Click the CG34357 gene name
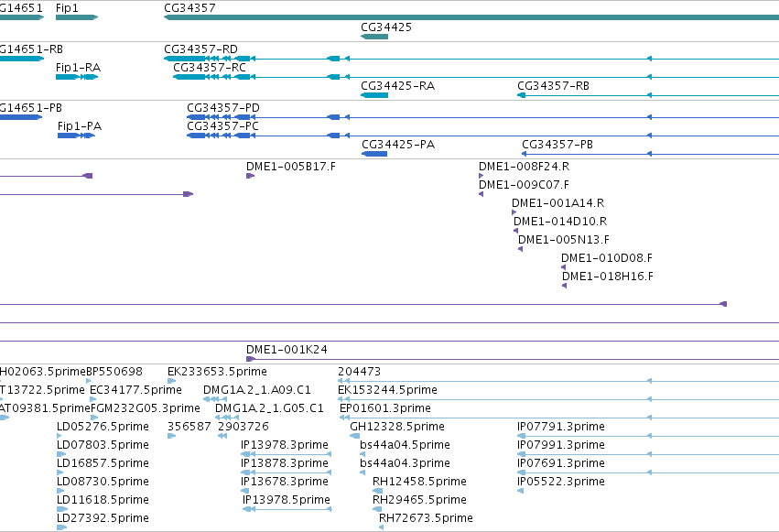This screenshot has width=779, height=532. point(189,8)
